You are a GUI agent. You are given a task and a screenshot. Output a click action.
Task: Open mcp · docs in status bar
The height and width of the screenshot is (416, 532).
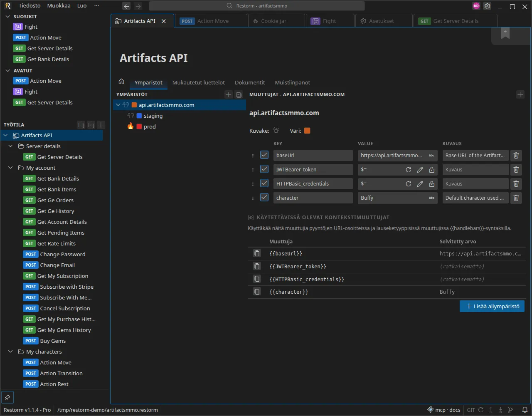click(x=444, y=410)
